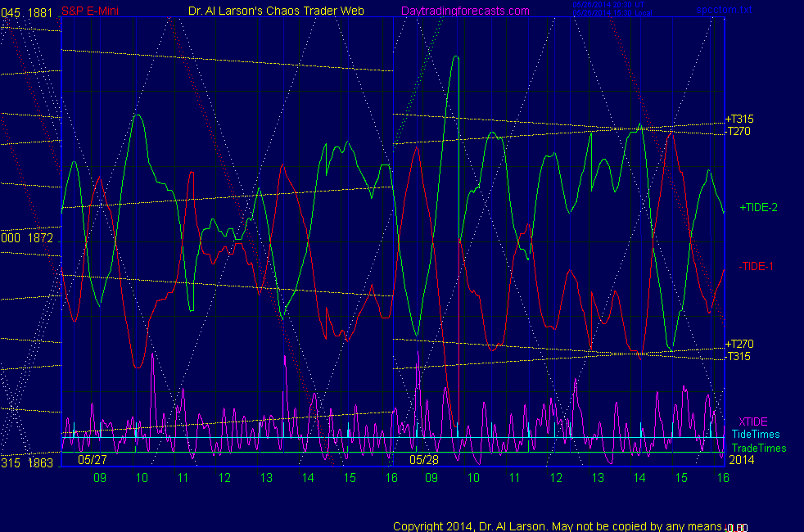The height and width of the screenshot is (532, 804).
Task: Click the green '+TIDE-2' legend label
Action: pos(758,207)
